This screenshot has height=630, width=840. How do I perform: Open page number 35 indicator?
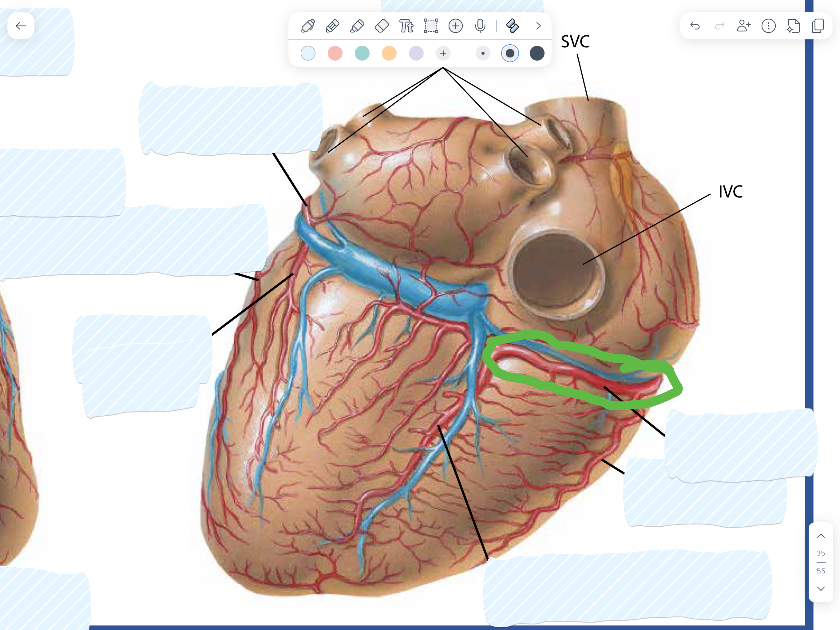point(821,553)
